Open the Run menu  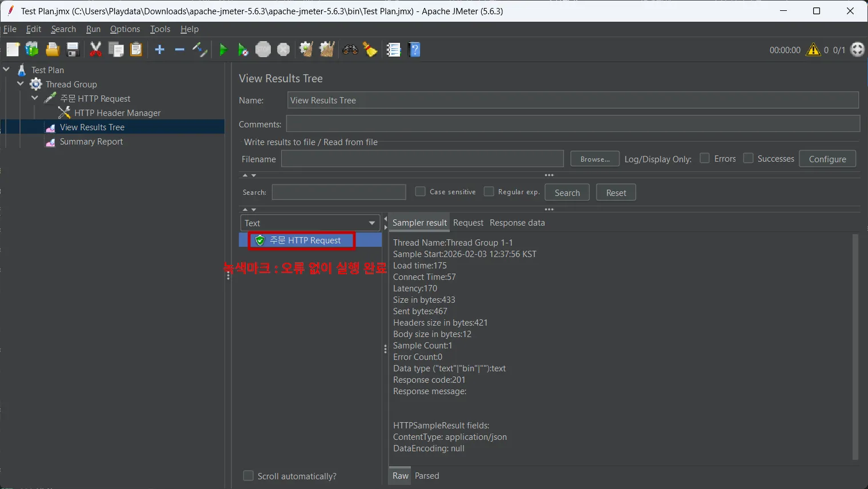[x=93, y=29]
